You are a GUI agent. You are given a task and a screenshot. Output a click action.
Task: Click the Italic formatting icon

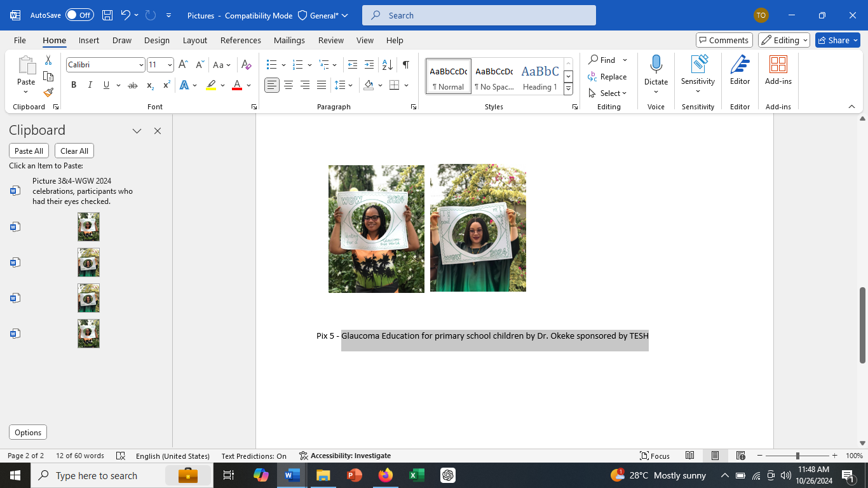coord(90,85)
